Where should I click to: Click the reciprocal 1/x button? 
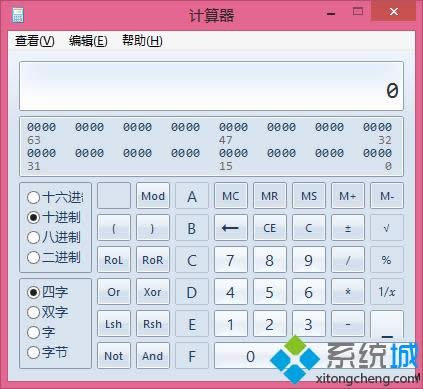[387, 292]
